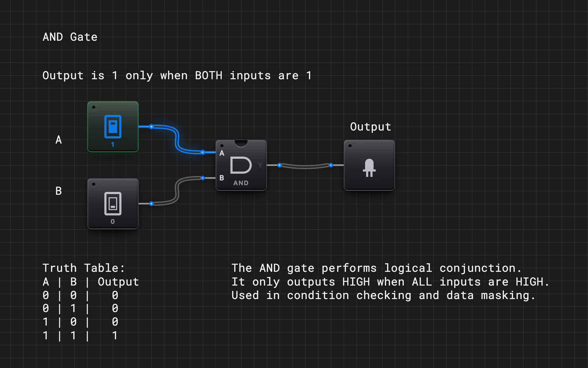Select the Output LED lamp component
Screen dimensions: 588x368
369,165
